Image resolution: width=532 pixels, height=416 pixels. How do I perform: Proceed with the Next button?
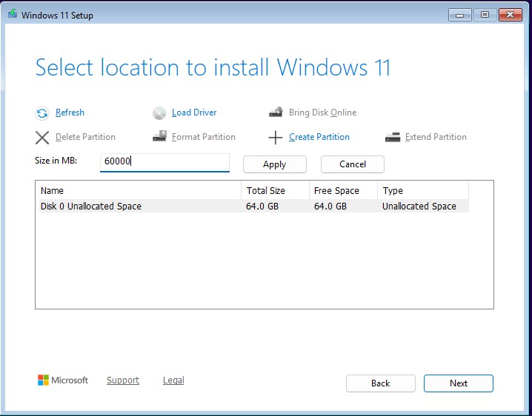point(459,383)
